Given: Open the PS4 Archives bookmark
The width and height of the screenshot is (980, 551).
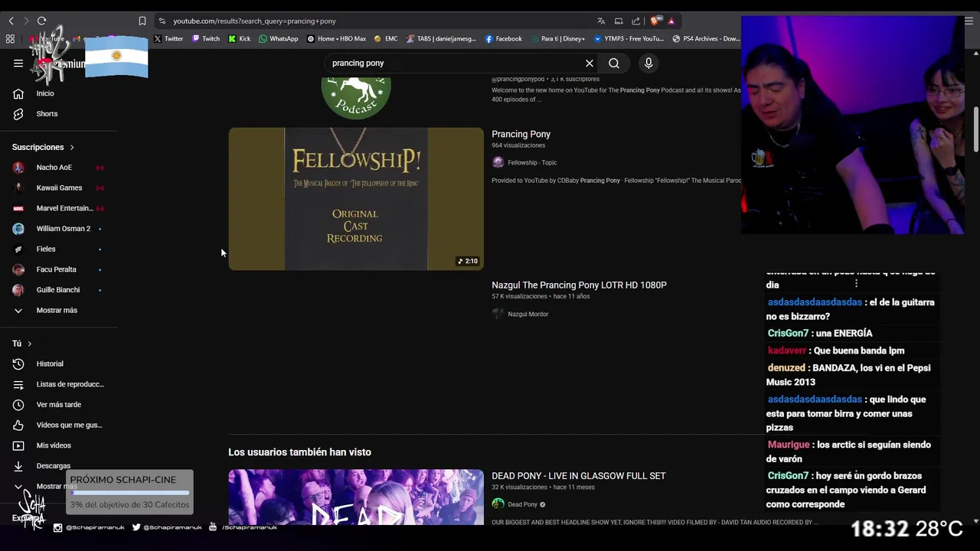Looking at the screenshot, I should 706,38.
